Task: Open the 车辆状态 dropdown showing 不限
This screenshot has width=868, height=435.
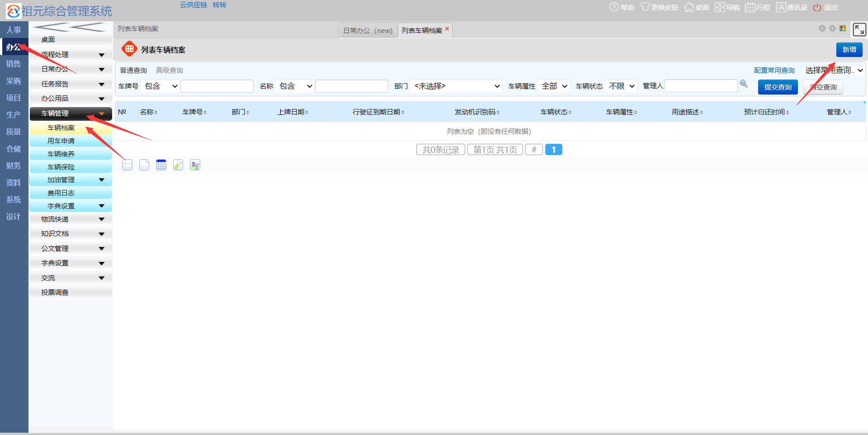Action: click(621, 86)
